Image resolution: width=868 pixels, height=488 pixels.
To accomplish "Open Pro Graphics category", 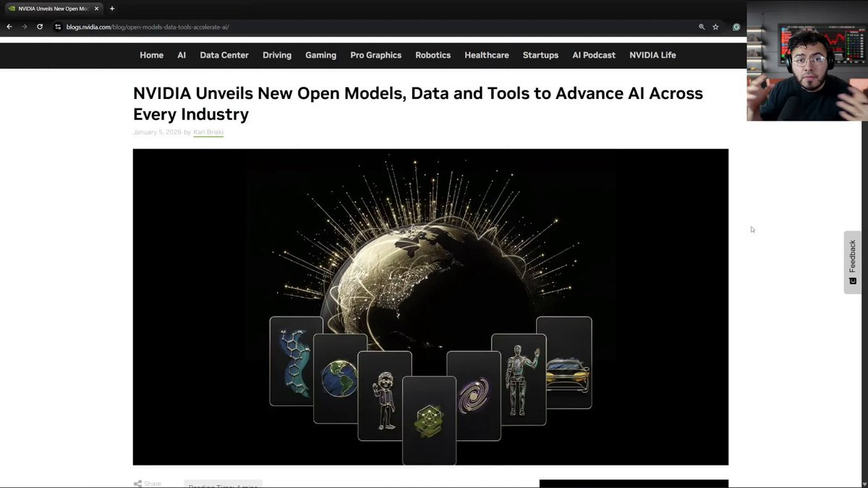I will [x=375, y=55].
